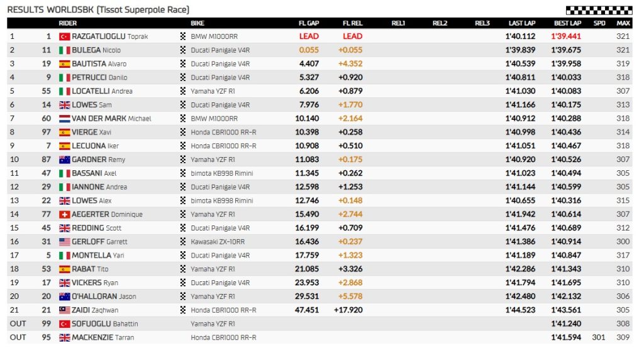Click the Italian flag beside Bulega

click(x=64, y=50)
